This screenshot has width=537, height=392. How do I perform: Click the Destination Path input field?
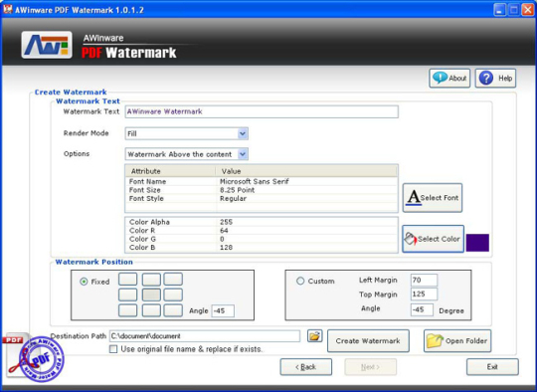point(205,336)
